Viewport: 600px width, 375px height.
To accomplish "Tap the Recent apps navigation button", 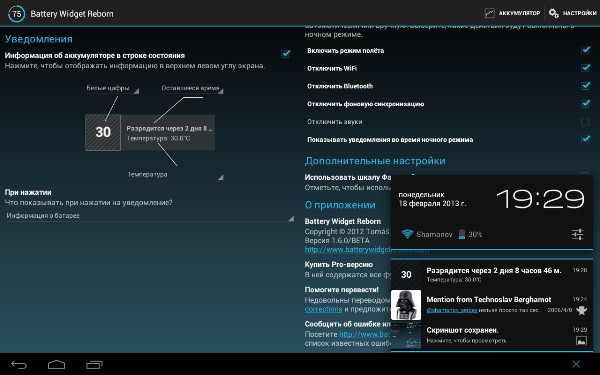I will point(94,365).
